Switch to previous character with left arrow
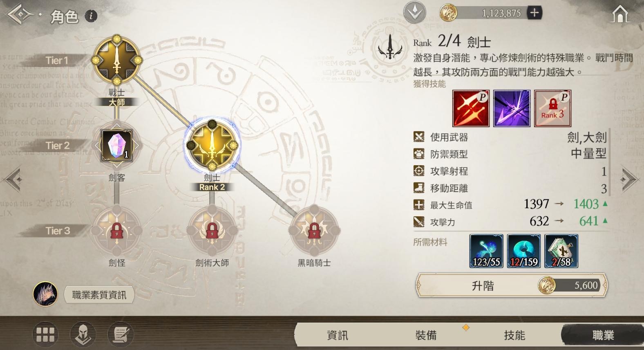This screenshot has height=350, width=644. pos(12,179)
